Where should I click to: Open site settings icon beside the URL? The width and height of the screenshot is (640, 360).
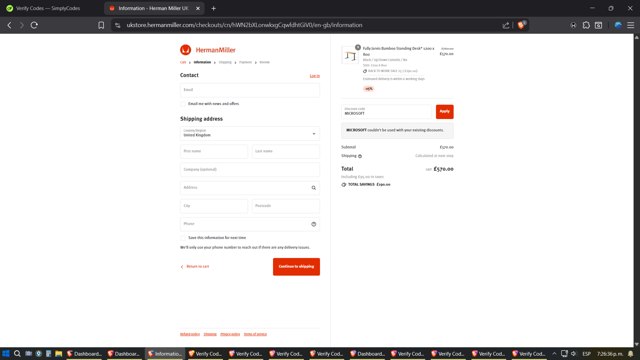click(x=118, y=25)
